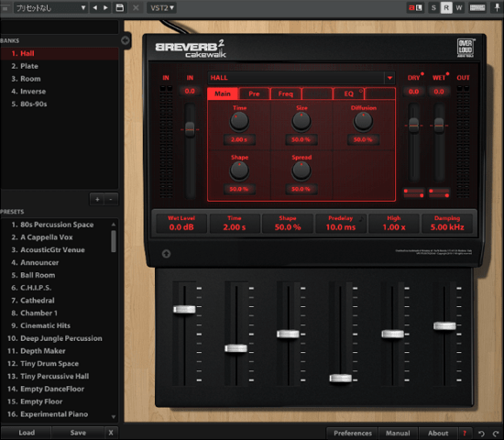Click the Damping 5.00 kHz parameter cell
This screenshot has width=504, height=440.
447,224
